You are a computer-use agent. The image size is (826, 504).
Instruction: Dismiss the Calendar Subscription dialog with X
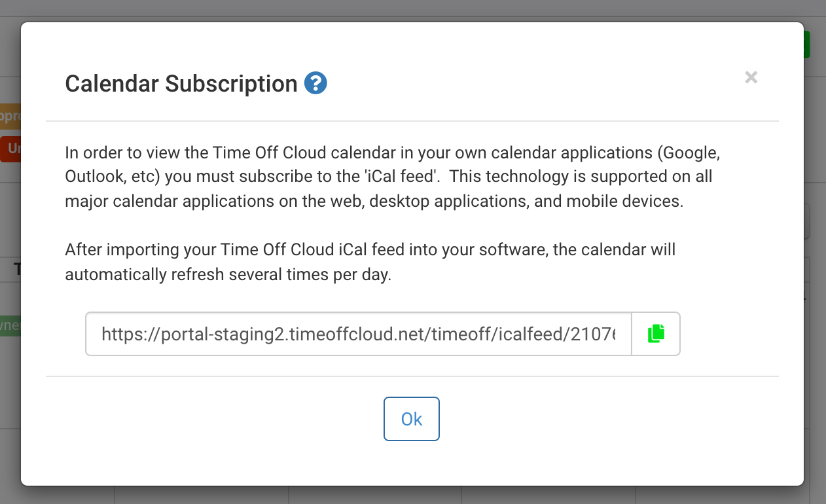751,77
